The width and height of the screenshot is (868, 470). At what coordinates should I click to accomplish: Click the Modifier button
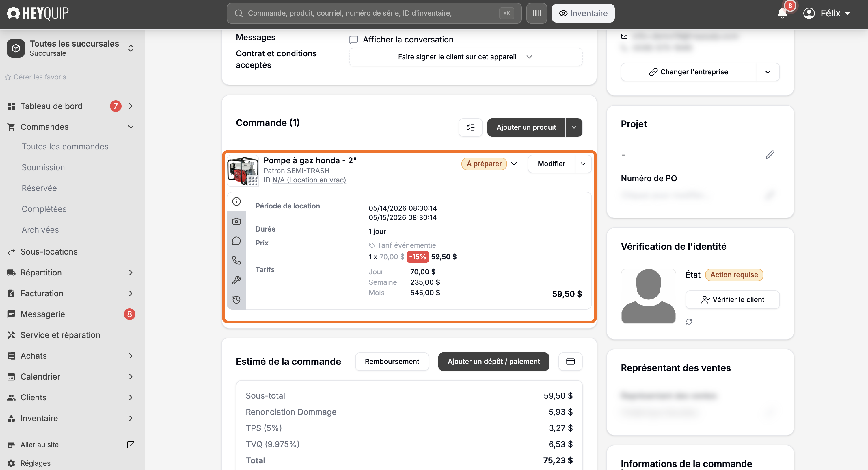551,164
